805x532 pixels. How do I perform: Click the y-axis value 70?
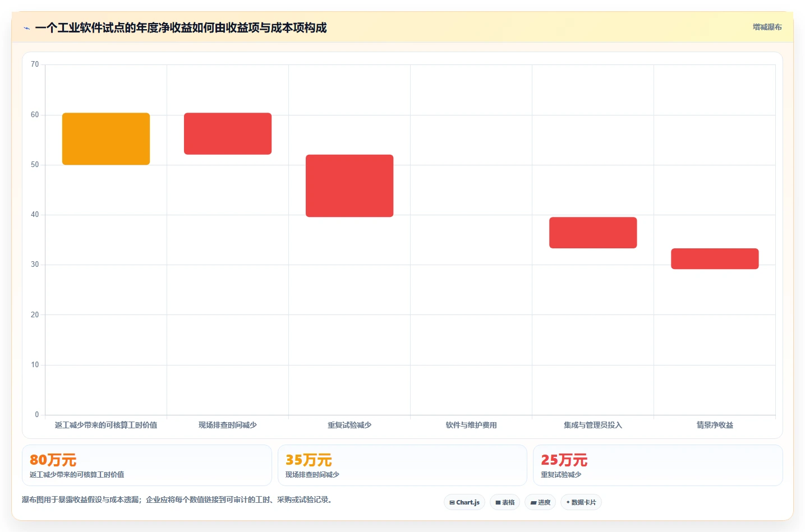point(35,64)
